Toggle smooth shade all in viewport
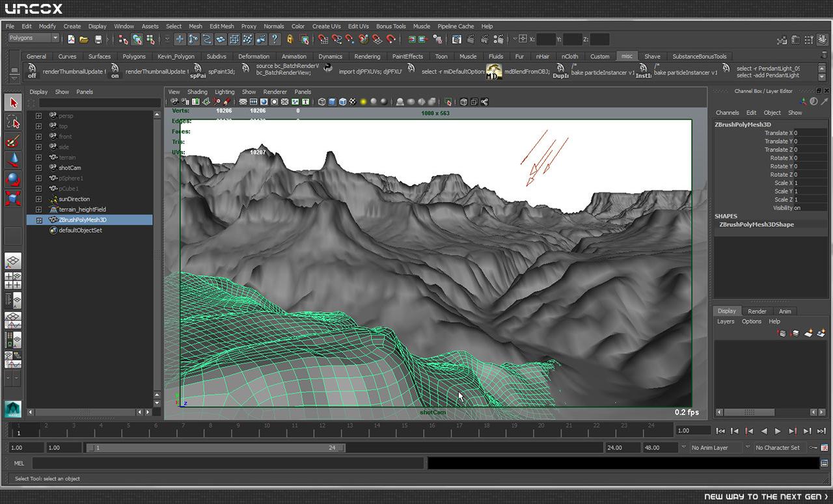This screenshot has width=833, height=504. (333, 102)
